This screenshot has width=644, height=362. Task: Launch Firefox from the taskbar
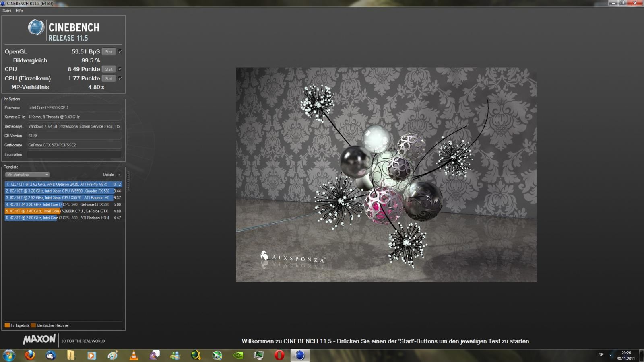[30, 355]
